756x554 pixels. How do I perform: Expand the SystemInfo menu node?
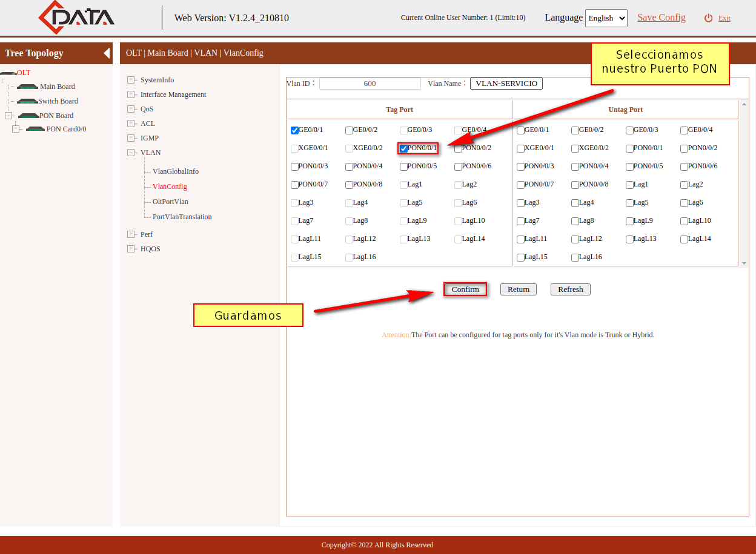click(131, 80)
